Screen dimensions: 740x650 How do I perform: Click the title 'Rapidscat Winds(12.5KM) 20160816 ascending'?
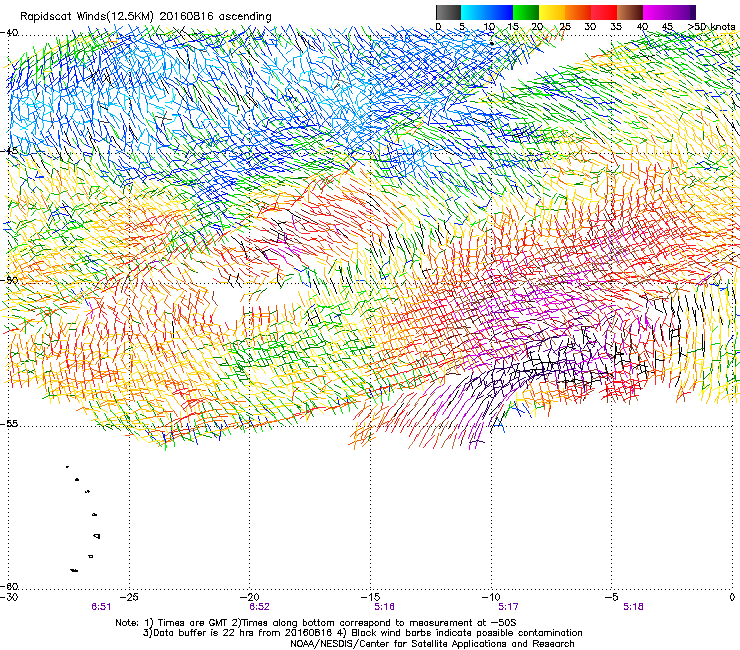point(145,17)
